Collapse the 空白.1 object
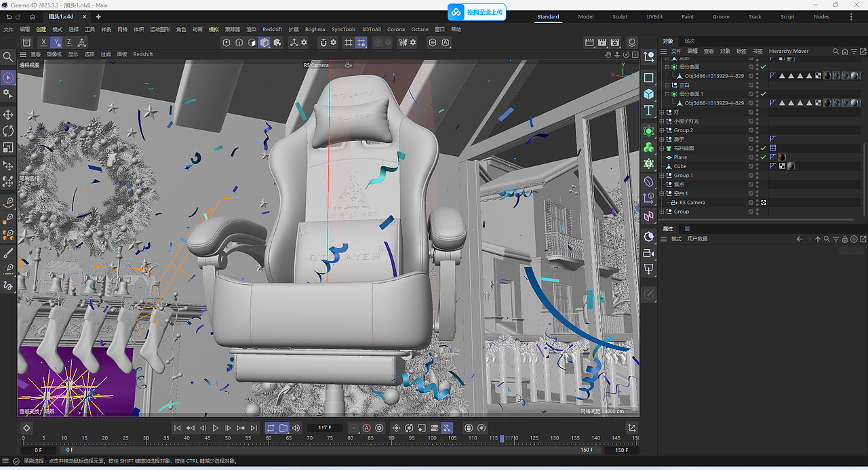The image size is (868, 470). tap(662, 193)
